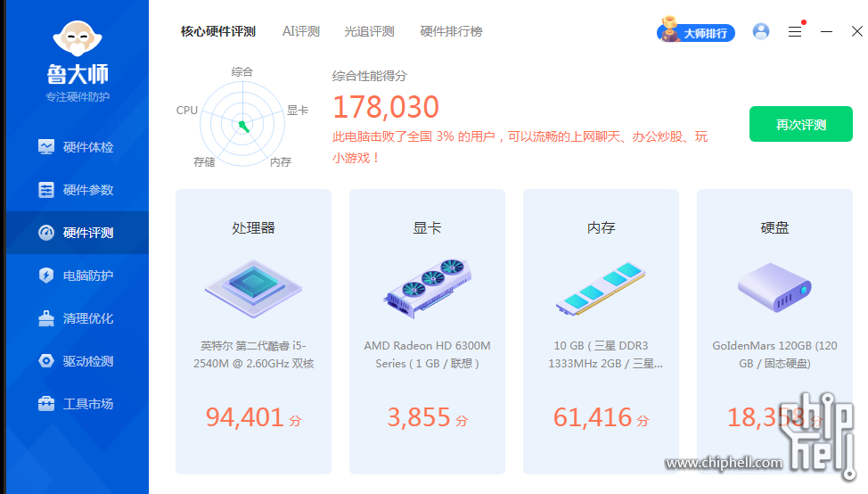Switch to the 核心硬件评测 tab
Screen dimensions: 868x494
click(x=218, y=31)
